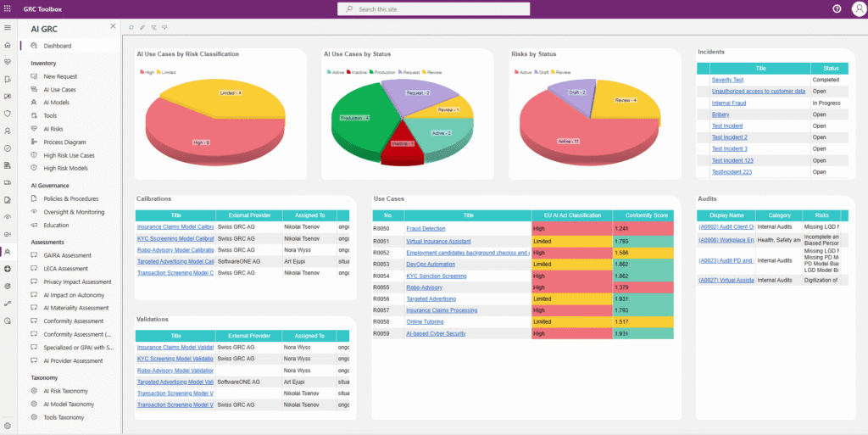
Task: Click the AI Use Cases icon in Inventory
Action: pos(34,89)
